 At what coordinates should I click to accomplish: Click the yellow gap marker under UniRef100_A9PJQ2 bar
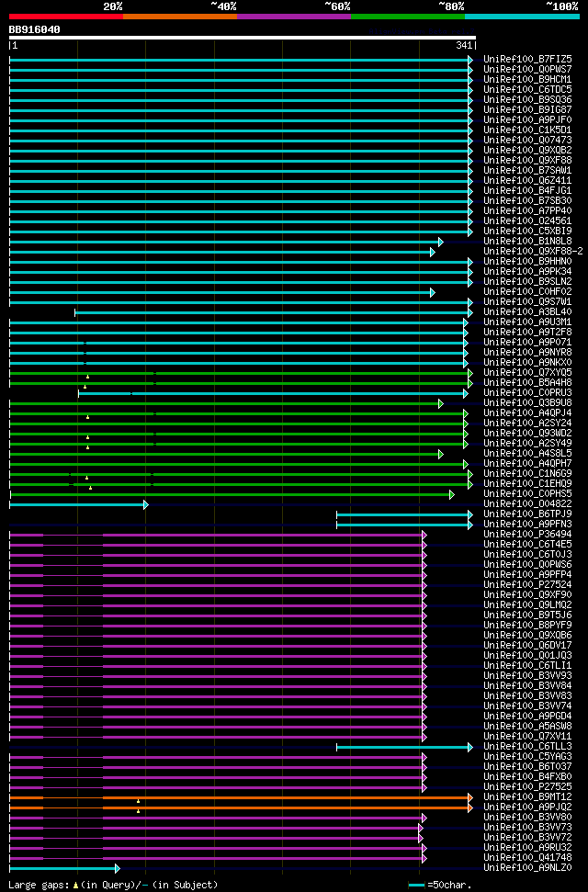pyautogui.click(x=139, y=810)
